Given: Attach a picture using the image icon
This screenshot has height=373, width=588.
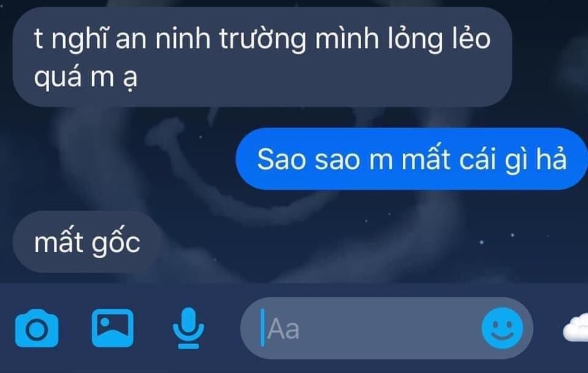Looking at the screenshot, I should tap(112, 328).
